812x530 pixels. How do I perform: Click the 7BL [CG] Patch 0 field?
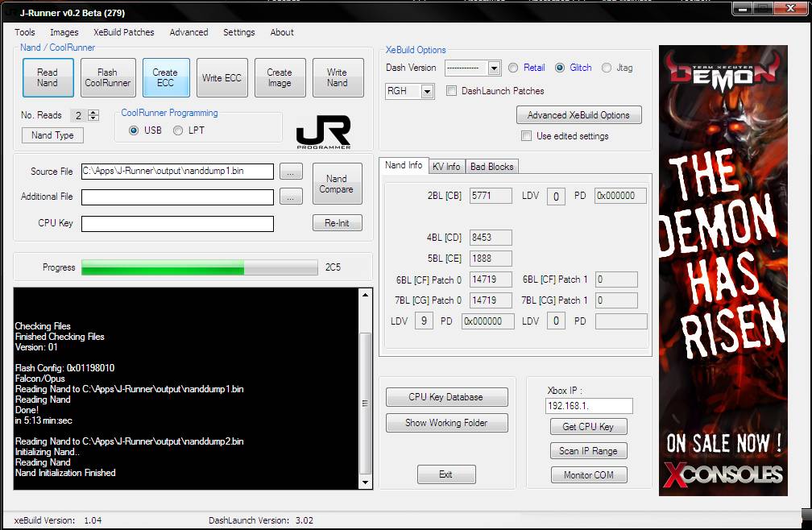click(x=491, y=300)
